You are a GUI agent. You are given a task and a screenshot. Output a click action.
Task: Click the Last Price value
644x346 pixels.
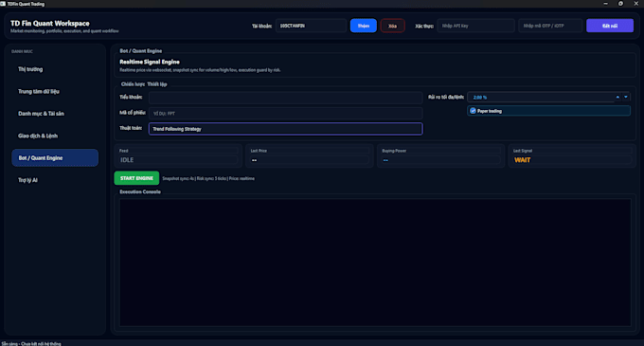pyautogui.click(x=254, y=160)
